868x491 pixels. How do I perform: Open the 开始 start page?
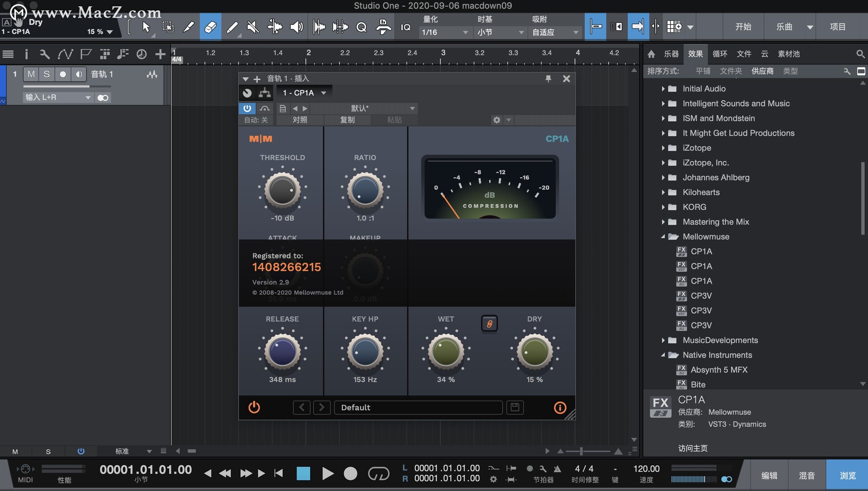point(743,27)
